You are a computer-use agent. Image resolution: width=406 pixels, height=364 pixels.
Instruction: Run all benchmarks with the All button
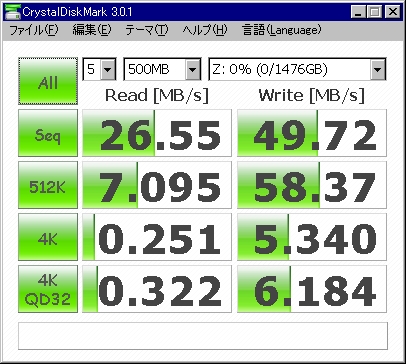(x=48, y=81)
